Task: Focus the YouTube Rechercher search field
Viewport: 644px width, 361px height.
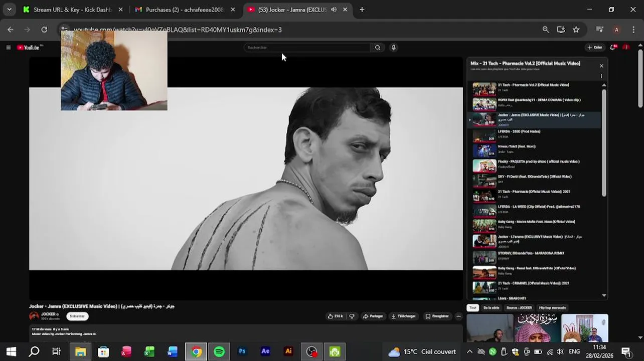Action: (307, 47)
